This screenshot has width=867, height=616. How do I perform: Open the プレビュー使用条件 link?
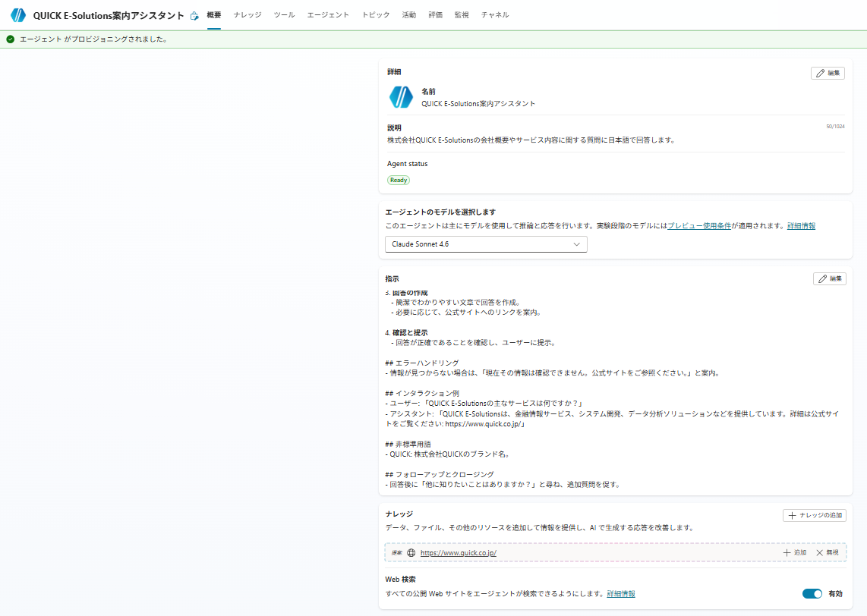pos(699,226)
